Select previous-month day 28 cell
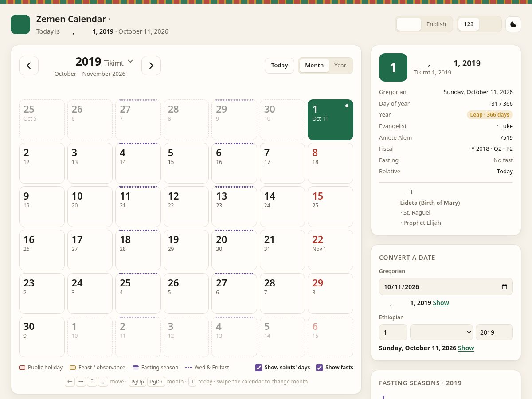The width and height of the screenshot is (532, 399). pyautogui.click(x=186, y=120)
